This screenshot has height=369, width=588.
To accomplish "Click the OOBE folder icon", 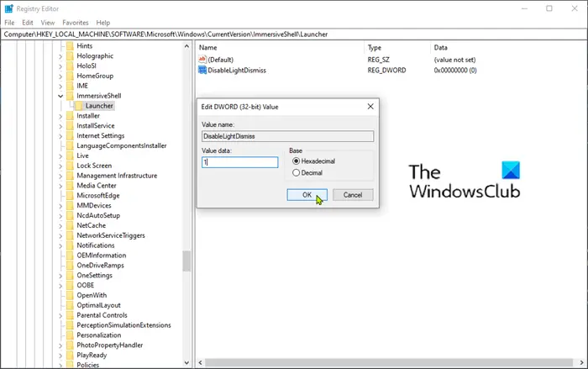I will pyautogui.click(x=70, y=285).
